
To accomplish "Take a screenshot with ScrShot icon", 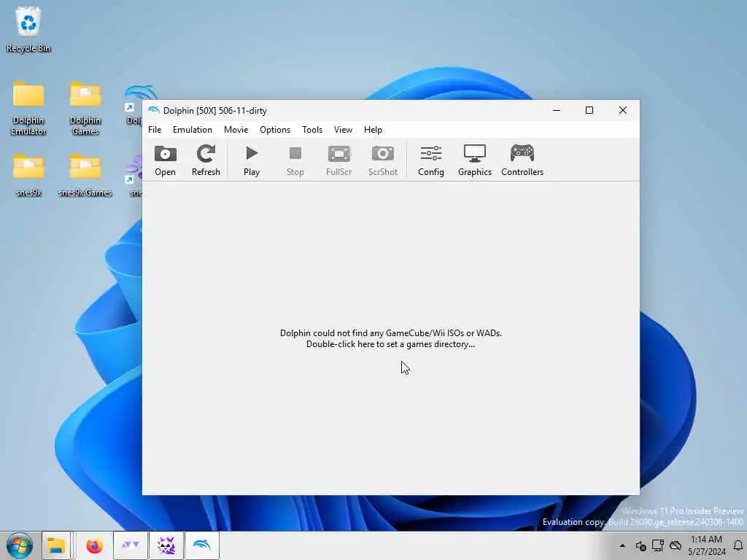I will coord(382,160).
